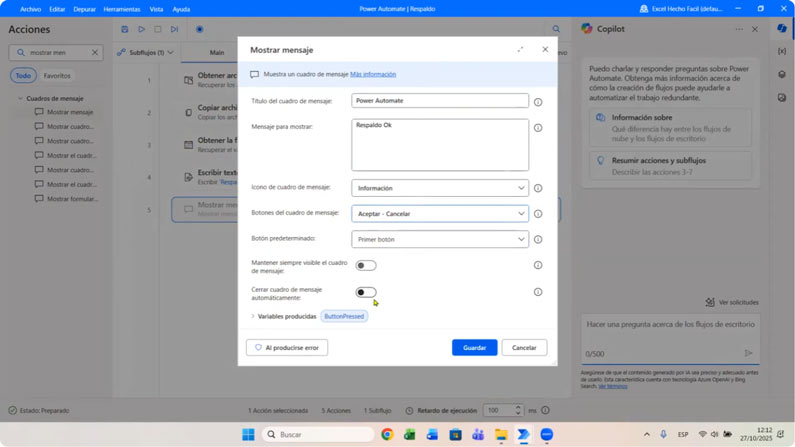Select Todo filter in Acciones

click(x=23, y=76)
